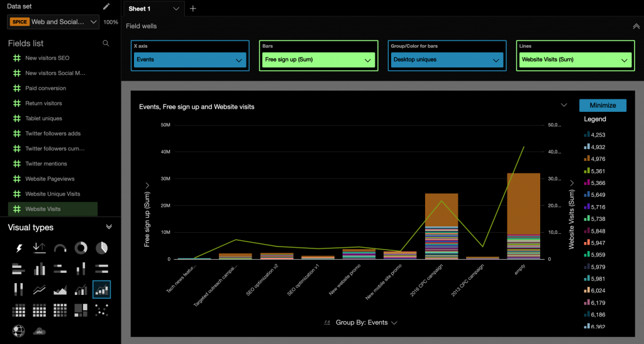644x344 pixels.
Task: Collapse the Visual types panel
Action: [x=108, y=227]
